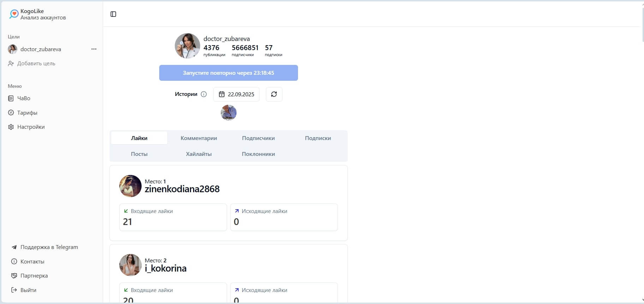This screenshot has width=644, height=304.
Task: Open Партнерка link
Action: click(34, 276)
